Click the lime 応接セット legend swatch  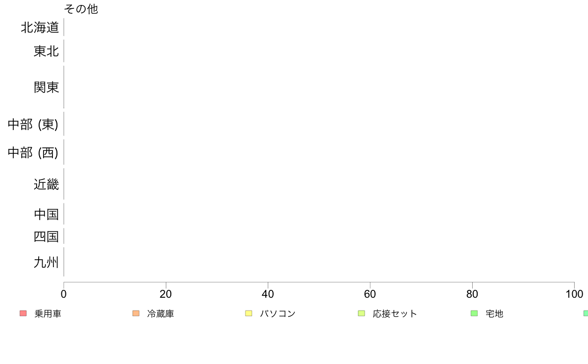pyautogui.click(x=361, y=314)
